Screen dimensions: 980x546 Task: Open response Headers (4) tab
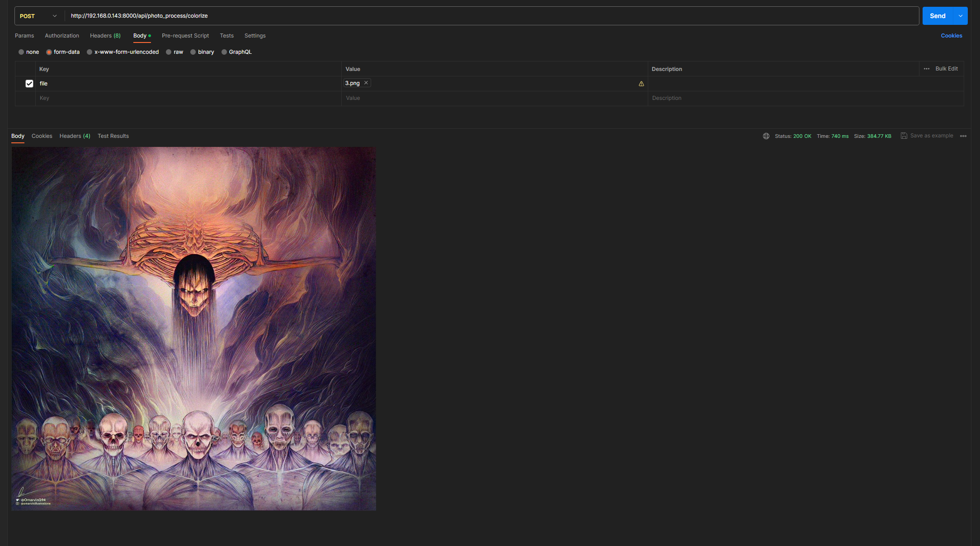click(75, 136)
